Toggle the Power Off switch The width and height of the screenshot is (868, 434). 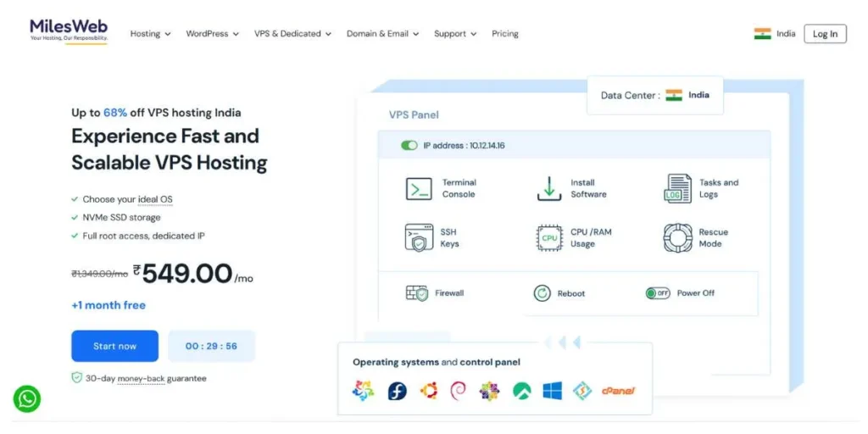coord(657,293)
